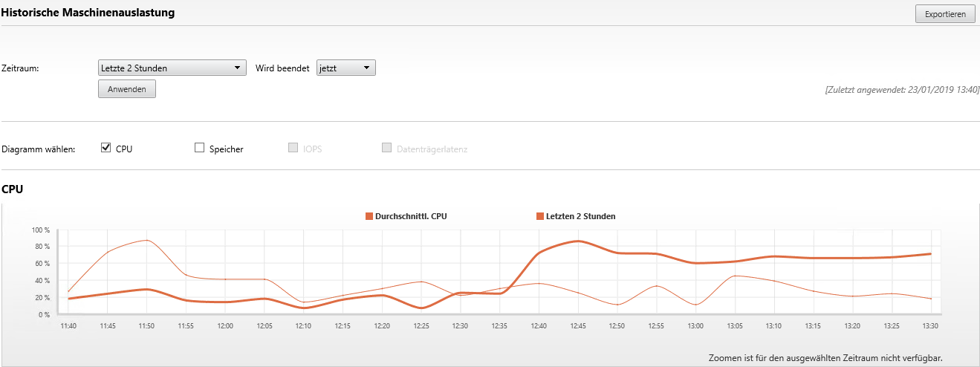Click the thick line peak at 12:45
The width and height of the screenshot is (980, 367).
578,241
